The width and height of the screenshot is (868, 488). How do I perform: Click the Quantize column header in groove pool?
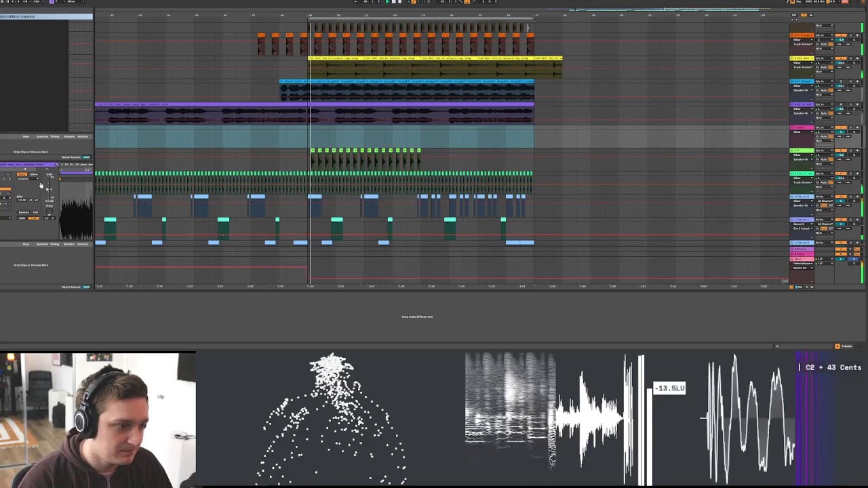(42, 136)
